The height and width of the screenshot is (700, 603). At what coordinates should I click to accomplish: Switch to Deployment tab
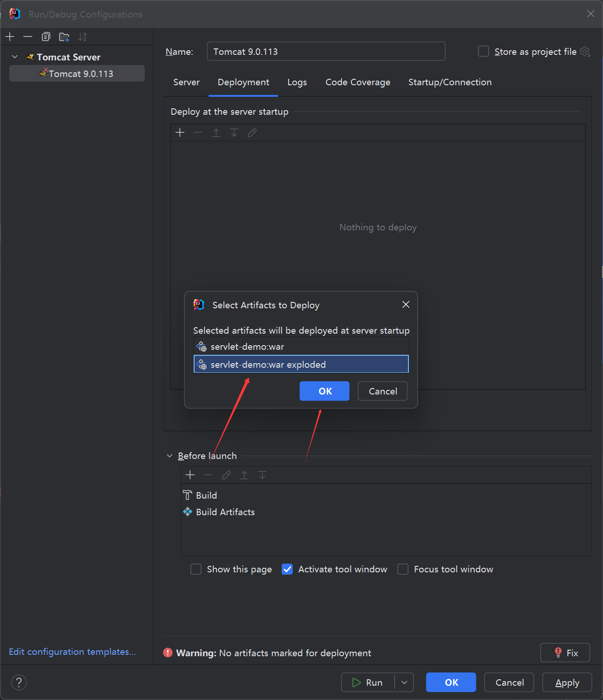pos(243,82)
